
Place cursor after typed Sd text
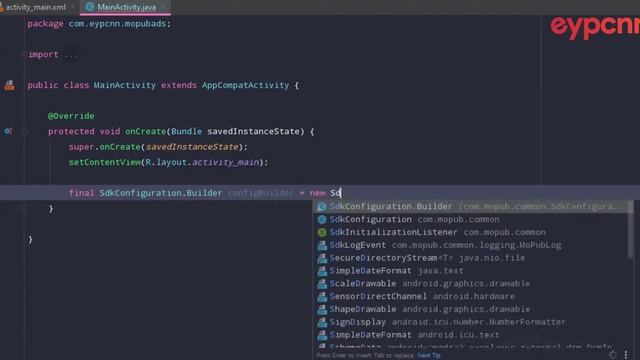[340, 193]
